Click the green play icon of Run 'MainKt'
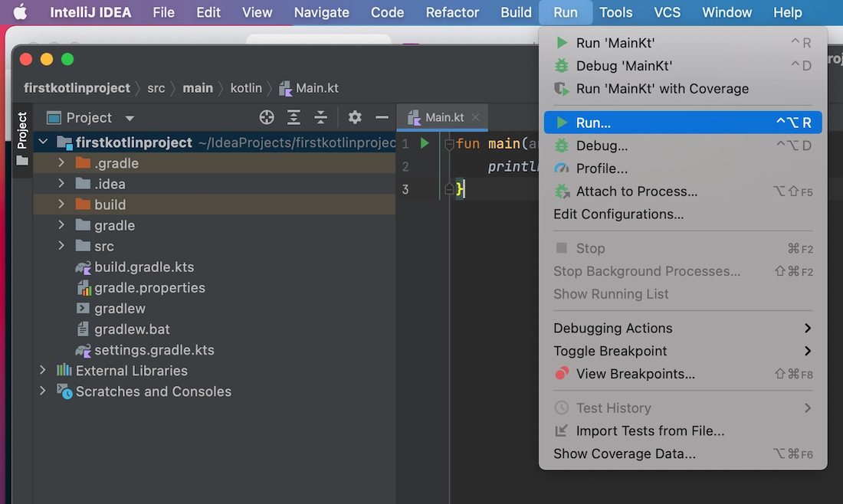Screen dimensions: 843x504 562,42
